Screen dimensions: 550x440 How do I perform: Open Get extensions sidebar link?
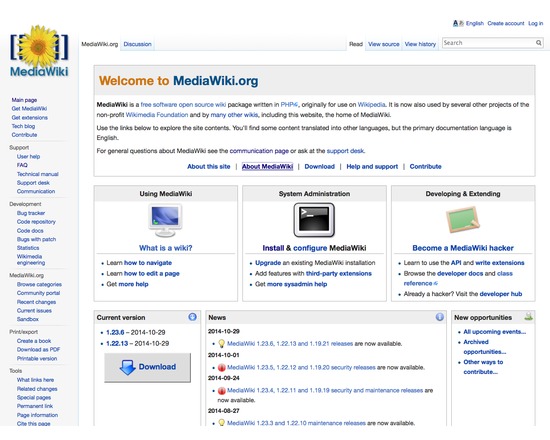[29, 118]
